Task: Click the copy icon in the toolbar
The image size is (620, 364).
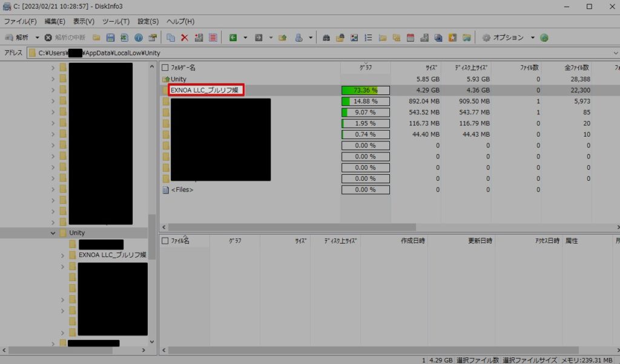Action: pyautogui.click(x=171, y=37)
